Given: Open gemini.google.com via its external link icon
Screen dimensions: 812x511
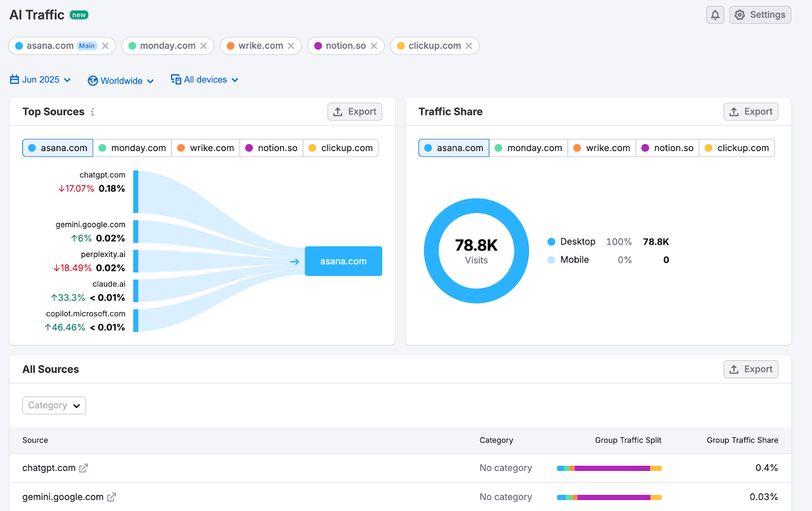Looking at the screenshot, I should point(112,497).
